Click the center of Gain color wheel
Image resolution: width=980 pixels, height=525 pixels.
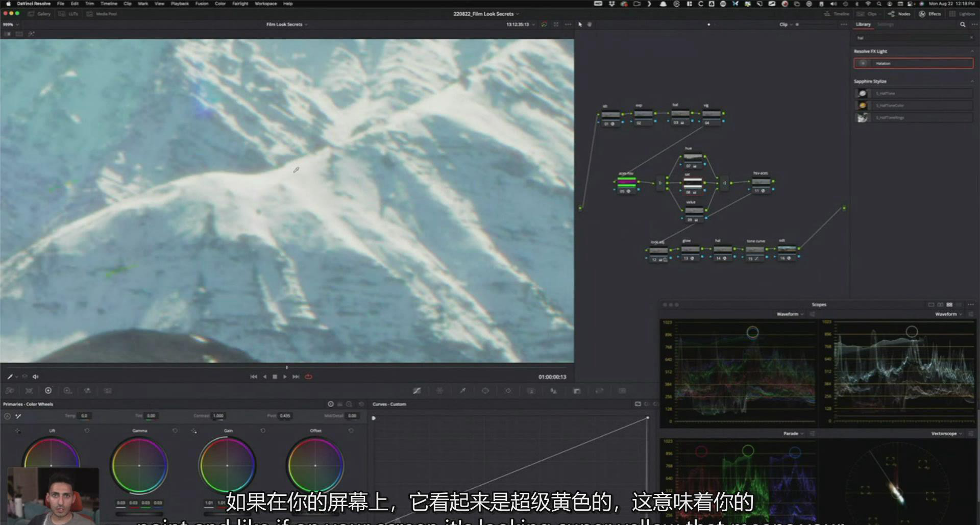click(227, 465)
